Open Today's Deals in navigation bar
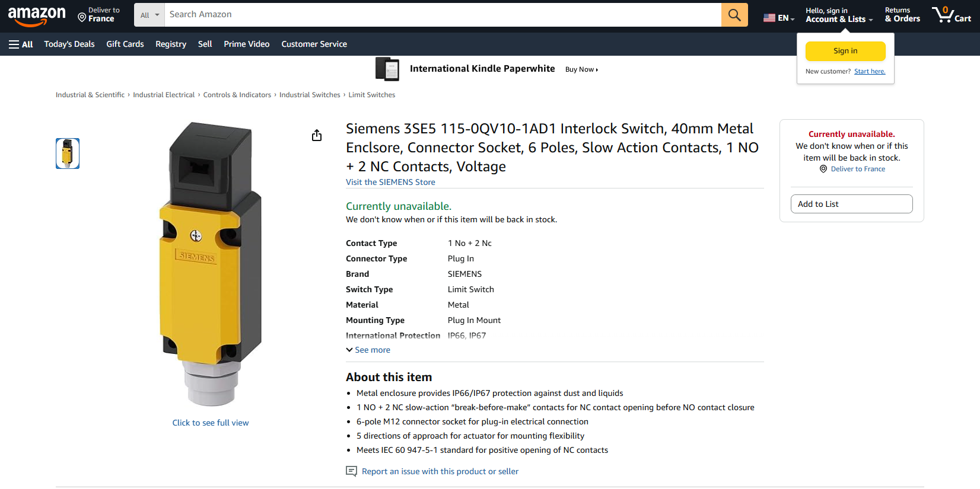 point(69,44)
